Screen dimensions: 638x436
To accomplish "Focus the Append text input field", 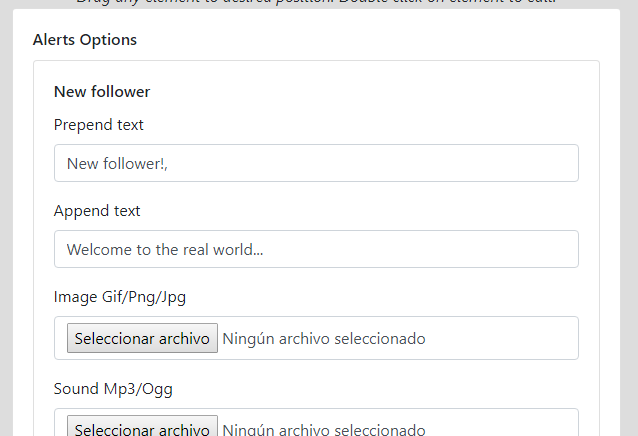I will tap(316, 249).
